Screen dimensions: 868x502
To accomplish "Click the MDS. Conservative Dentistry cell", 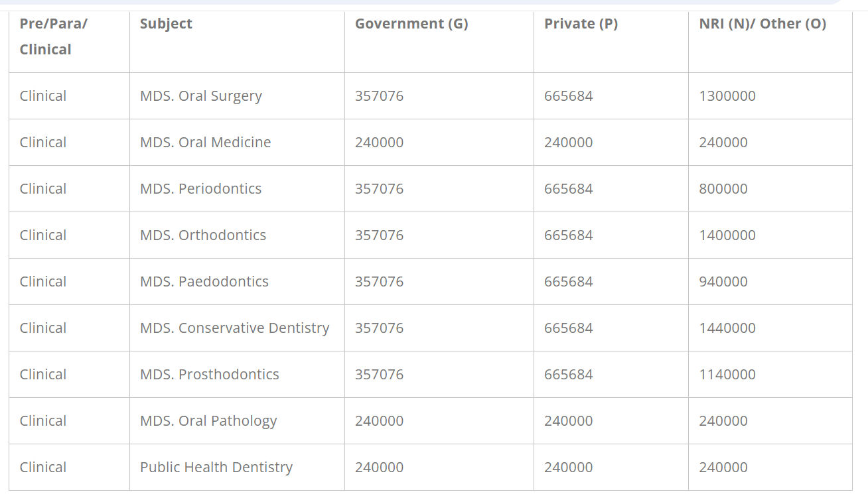I will click(x=234, y=328).
